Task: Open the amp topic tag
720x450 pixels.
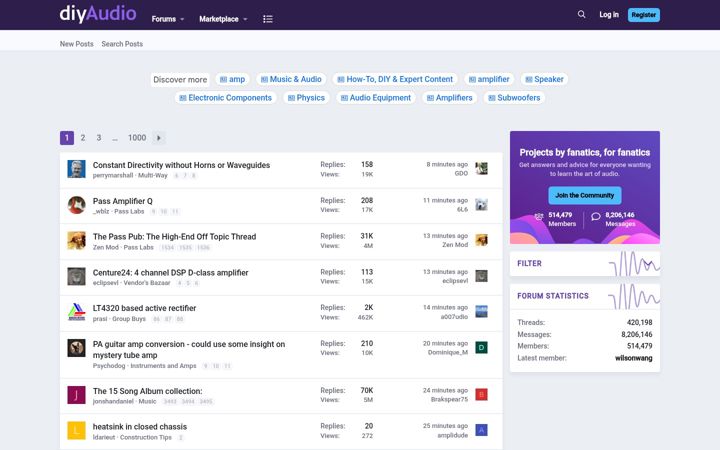Action: pyautogui.click(x=232, y=79)
